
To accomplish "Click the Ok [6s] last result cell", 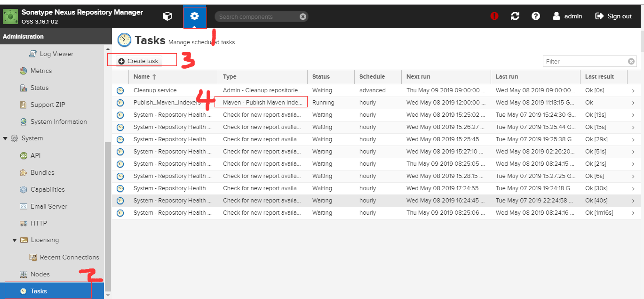I will [604, 176].
